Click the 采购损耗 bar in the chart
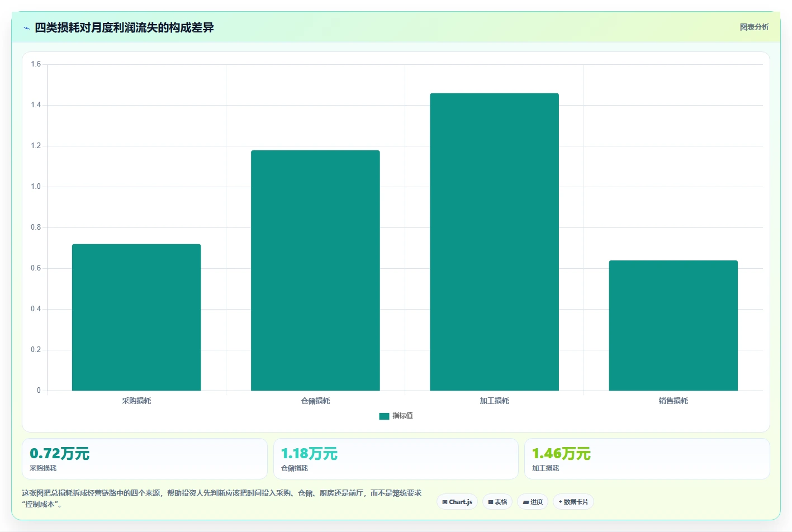This screenshot has width=792, height=532. [136, 317]
